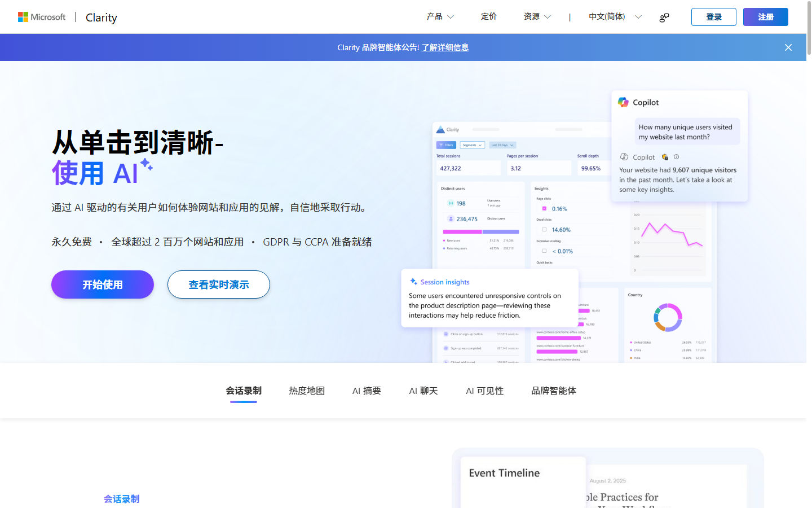Click the GDPR 与 CCPA 准备就绪 text
The width and height of the screenshot is (812, 508).
[x=317, y=242]
